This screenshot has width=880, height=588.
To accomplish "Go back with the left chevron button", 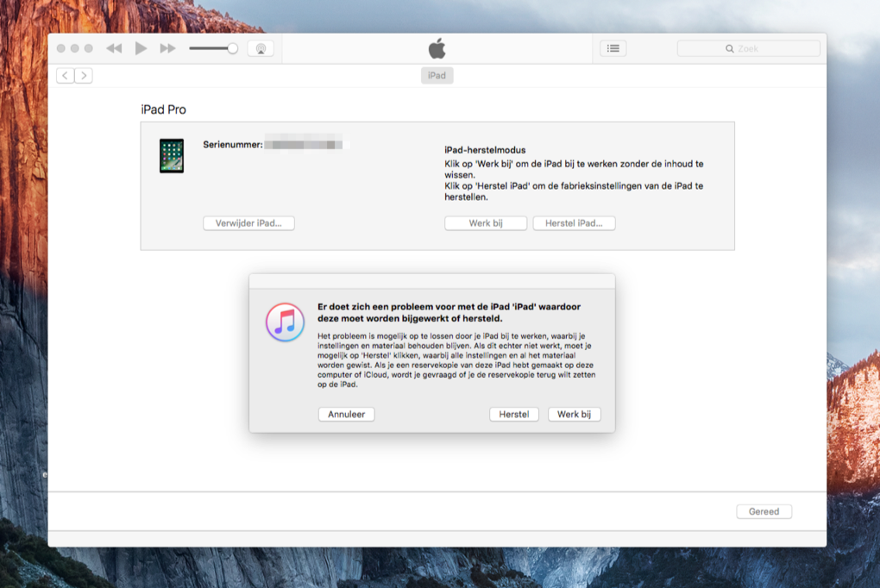I will click(x=65, y=75).
